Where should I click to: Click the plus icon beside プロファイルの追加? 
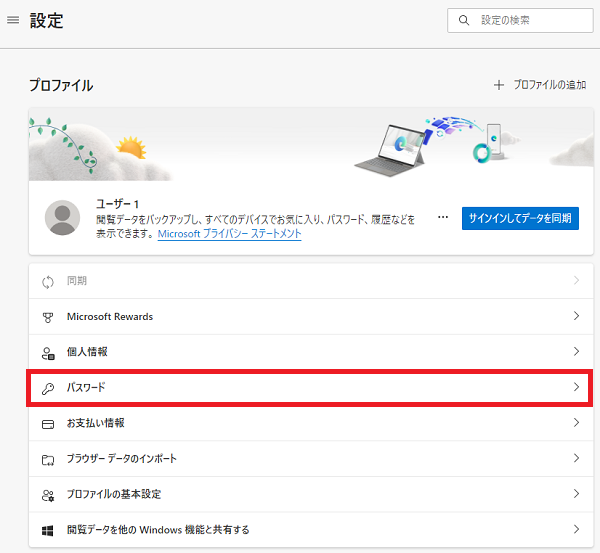click(499, 85)
